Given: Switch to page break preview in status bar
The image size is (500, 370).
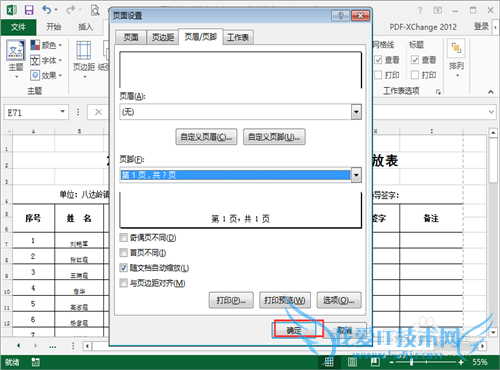Looking at the screenshot, I should coord(375,362).
